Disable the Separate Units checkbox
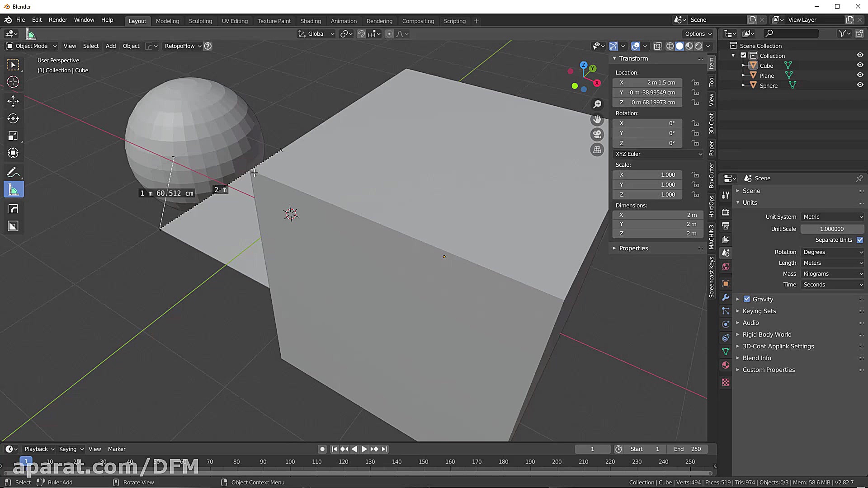Image resolution: width=868 pixels, height=488 pixels. click(859, 240)
